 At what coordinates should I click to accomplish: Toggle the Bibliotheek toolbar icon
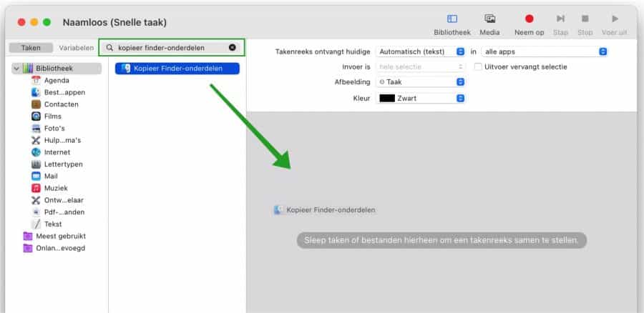coord(452,19)
